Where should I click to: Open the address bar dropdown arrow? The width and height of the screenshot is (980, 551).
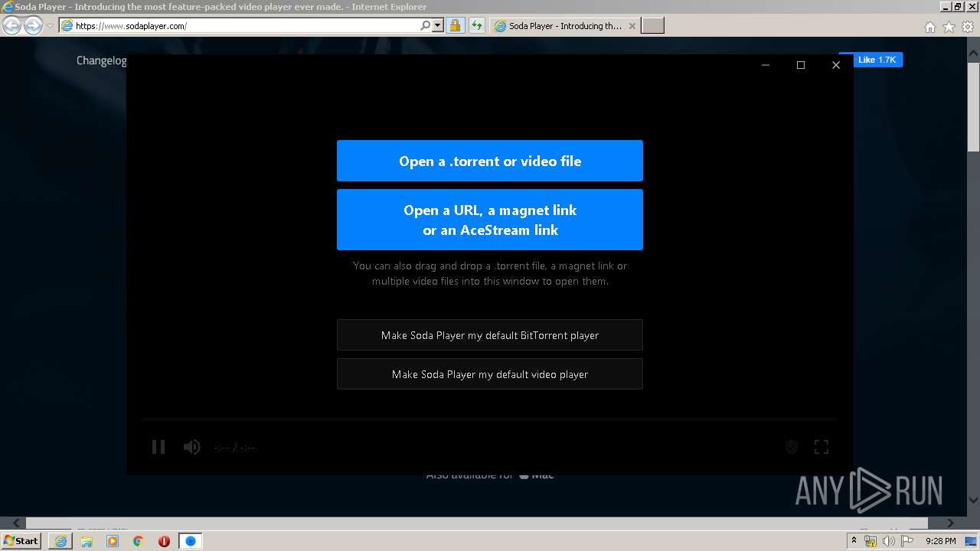pyautogui.click(x=438, y=25)
